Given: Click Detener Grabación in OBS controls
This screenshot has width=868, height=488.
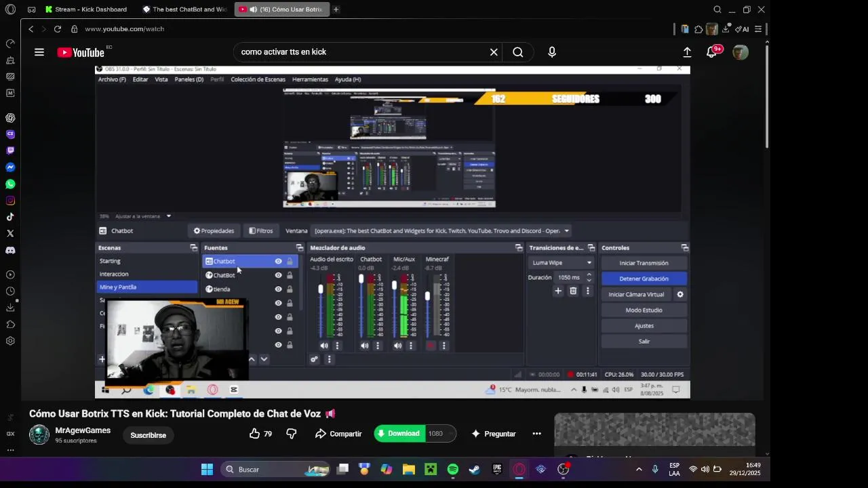Looking at the screenshot, I should point(644,279).
